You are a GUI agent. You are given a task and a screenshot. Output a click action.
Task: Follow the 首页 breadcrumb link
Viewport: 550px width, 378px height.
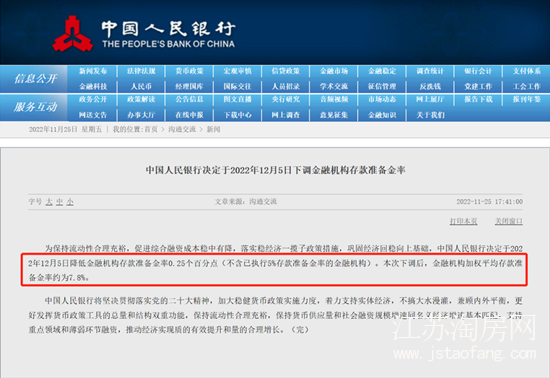151,129
